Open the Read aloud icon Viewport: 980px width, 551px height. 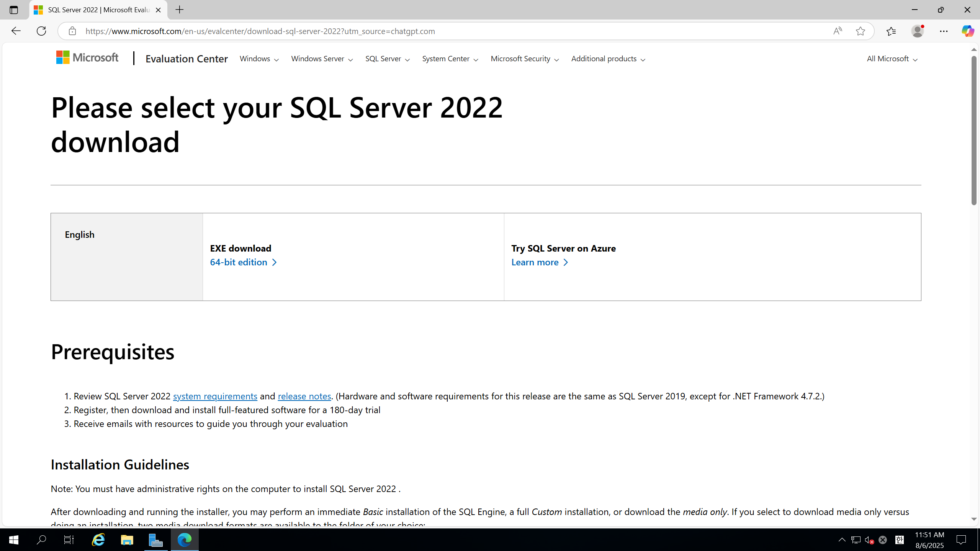(837, 31)
